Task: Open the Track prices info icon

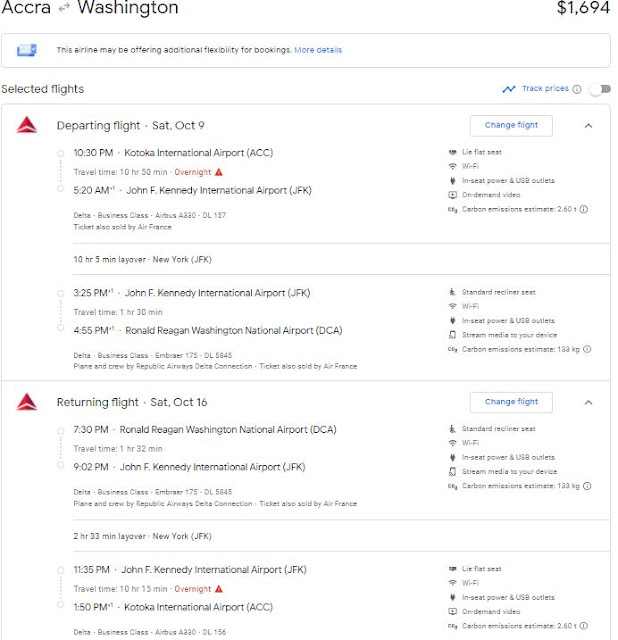Action: point(577,89)
